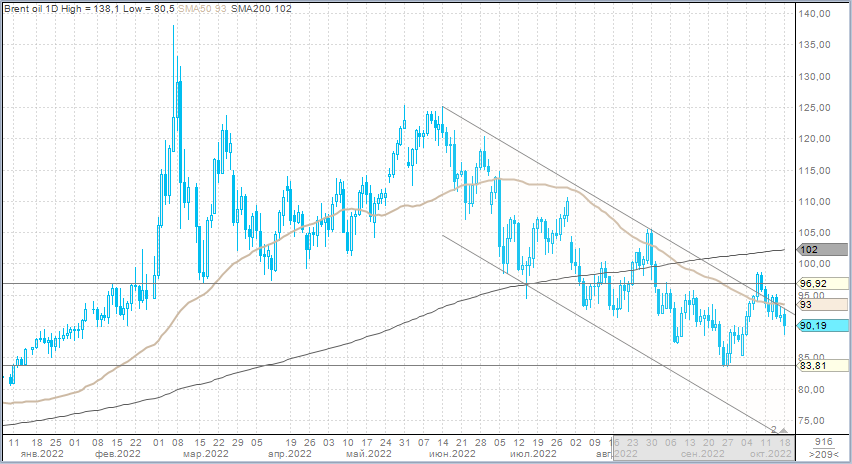Click the small triangle marker at bottom right
Screen dimensions: 852x464
(x=783, y=430)
